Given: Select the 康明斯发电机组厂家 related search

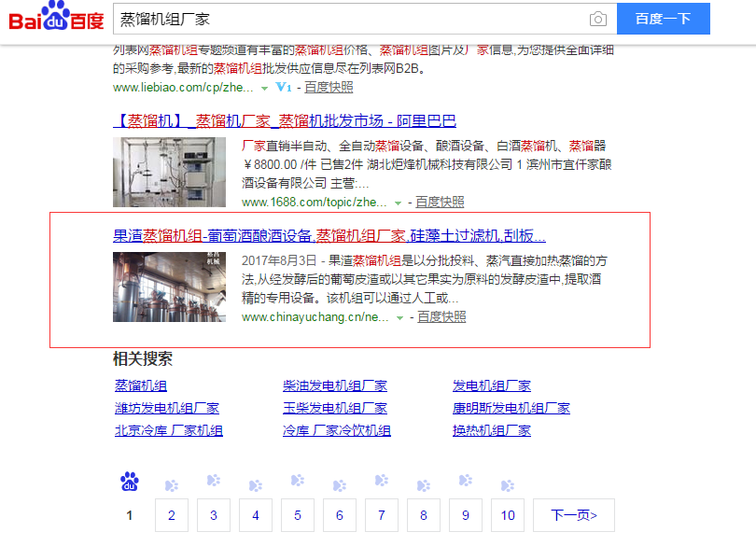Looking at the screenshot, I should click(x=511, y=407).
